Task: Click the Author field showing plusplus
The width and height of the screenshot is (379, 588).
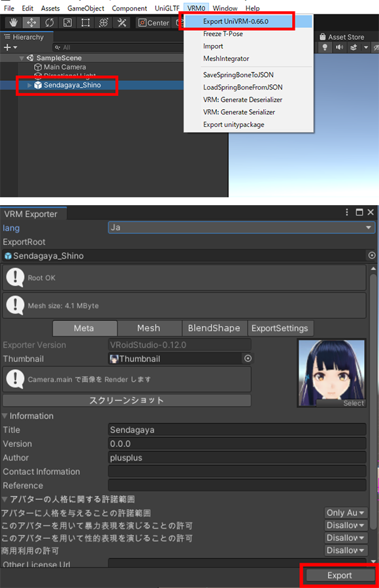Action: click(x=237, y=457)
